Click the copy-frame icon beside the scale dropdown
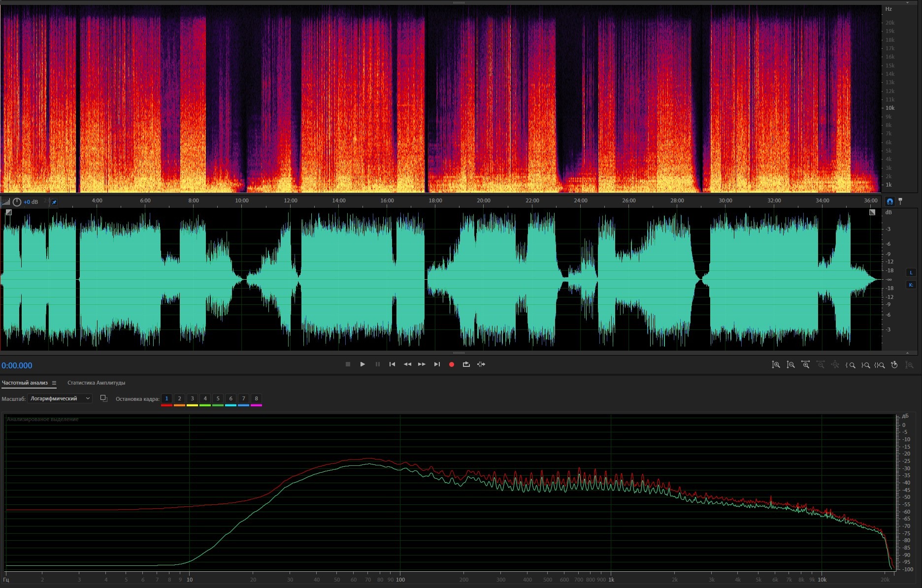922x588 pixels. 103,398
